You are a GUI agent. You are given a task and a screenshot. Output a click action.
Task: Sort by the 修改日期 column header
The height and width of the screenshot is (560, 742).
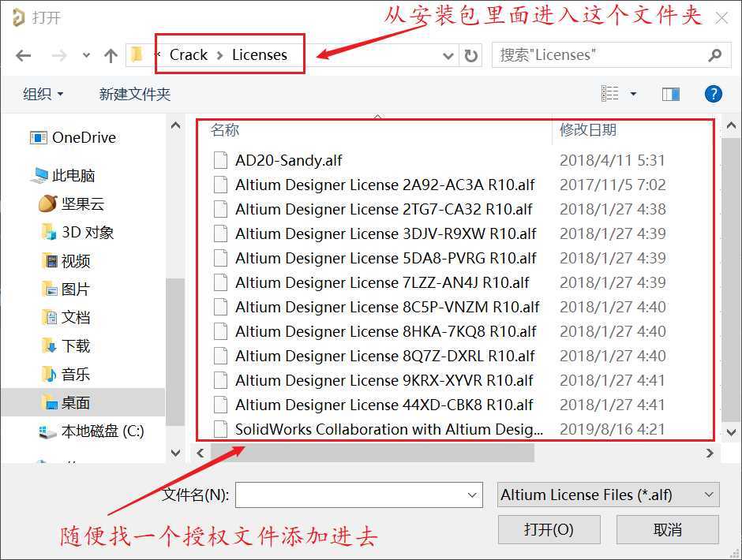588,129
